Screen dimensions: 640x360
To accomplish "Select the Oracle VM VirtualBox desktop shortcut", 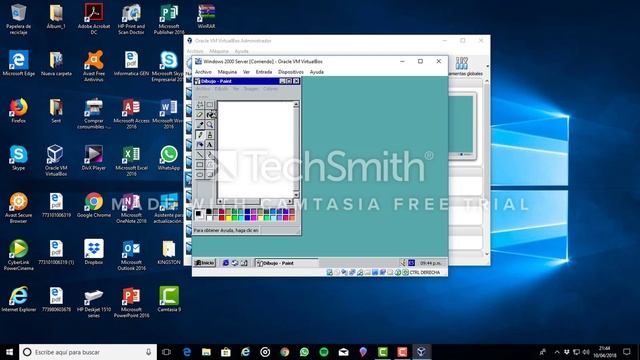I will [x=56, y=160].
